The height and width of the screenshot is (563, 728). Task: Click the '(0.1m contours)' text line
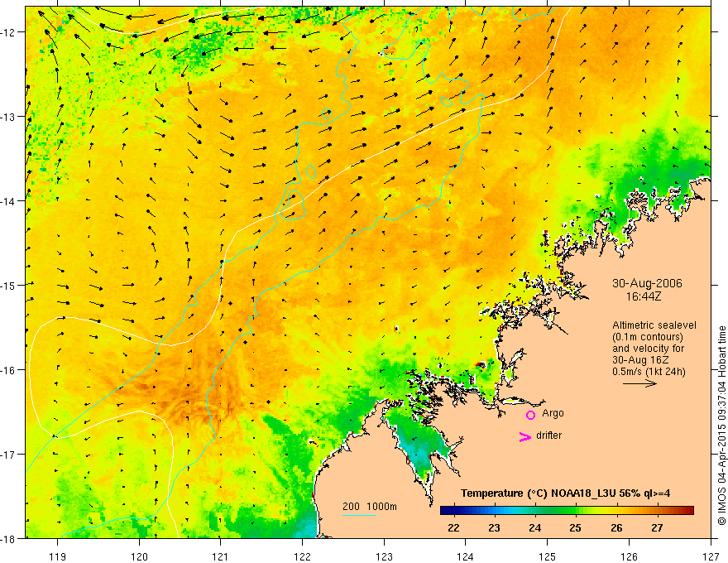coord(648,337)
